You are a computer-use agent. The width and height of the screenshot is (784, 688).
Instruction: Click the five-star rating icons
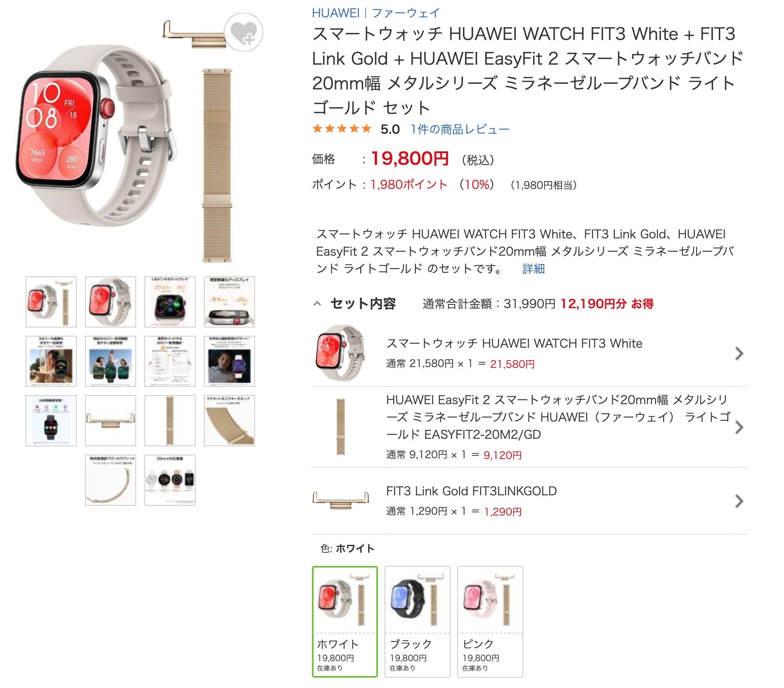342,129
